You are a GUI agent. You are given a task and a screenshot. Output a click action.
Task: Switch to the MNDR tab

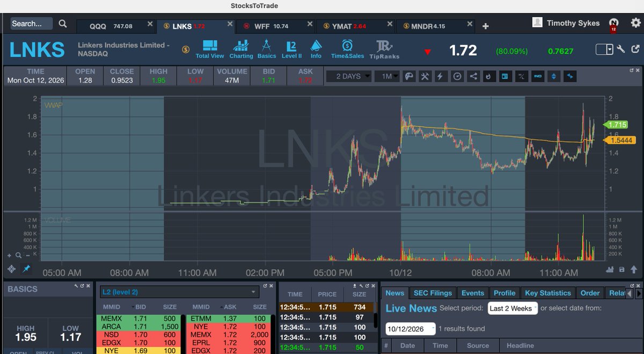click(436, 26)
